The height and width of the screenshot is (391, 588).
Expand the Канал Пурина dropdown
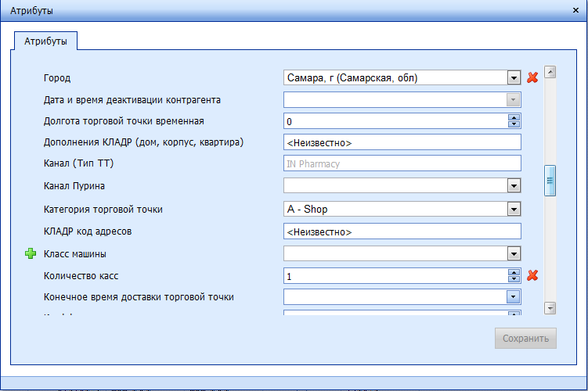[514, 186]
